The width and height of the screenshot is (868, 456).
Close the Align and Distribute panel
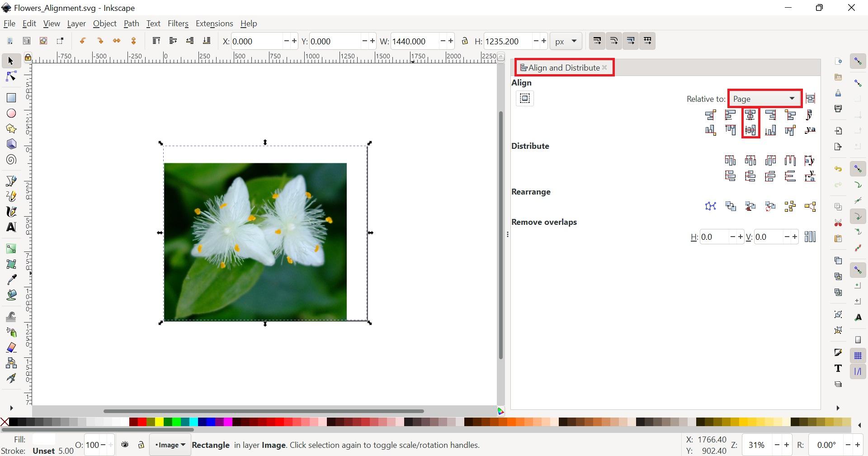click(x=605, y=67)
